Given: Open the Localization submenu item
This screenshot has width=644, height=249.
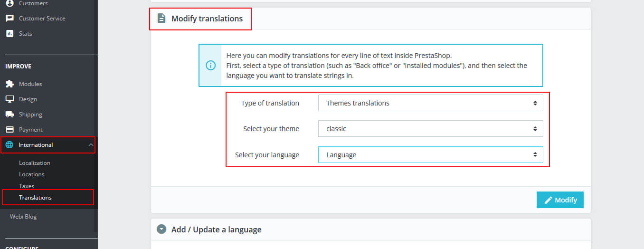Looking at the screenshot, I should (x=35, y=163).
